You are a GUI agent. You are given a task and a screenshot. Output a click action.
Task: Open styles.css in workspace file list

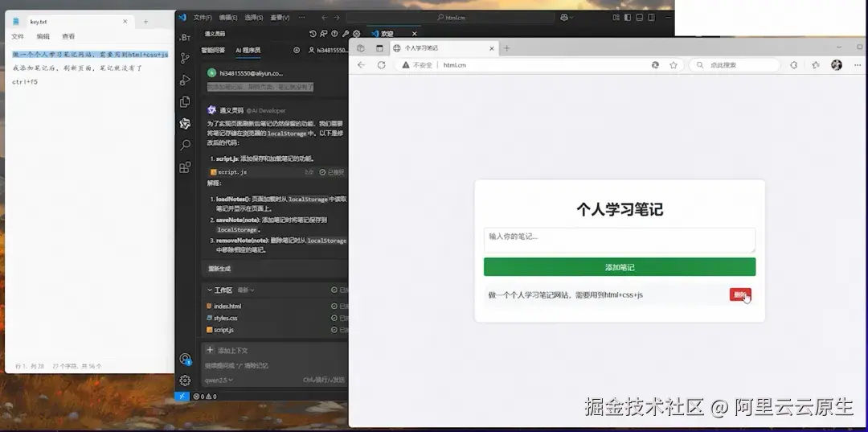pos(225,318)
